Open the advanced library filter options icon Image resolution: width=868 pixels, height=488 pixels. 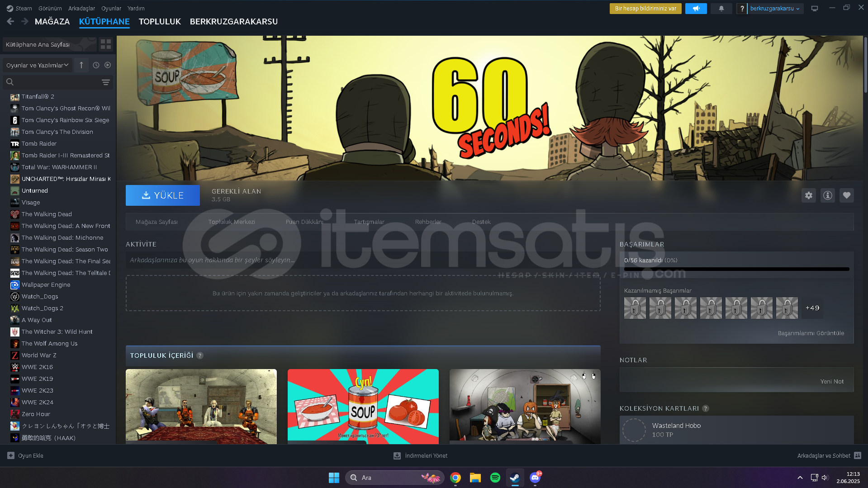point(105,82)
